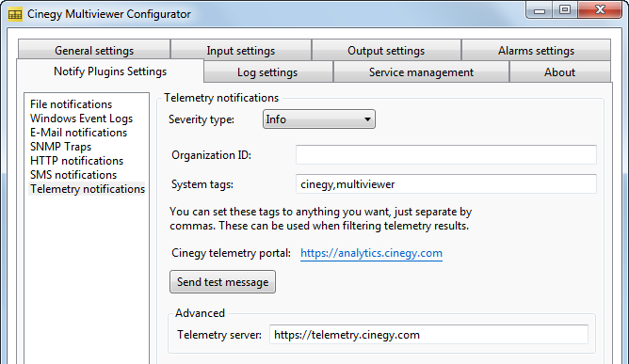The height and width of the screenshot is (364, 629).
Task: Click the Telemetry server address field
Action: [x=428, y=334]
